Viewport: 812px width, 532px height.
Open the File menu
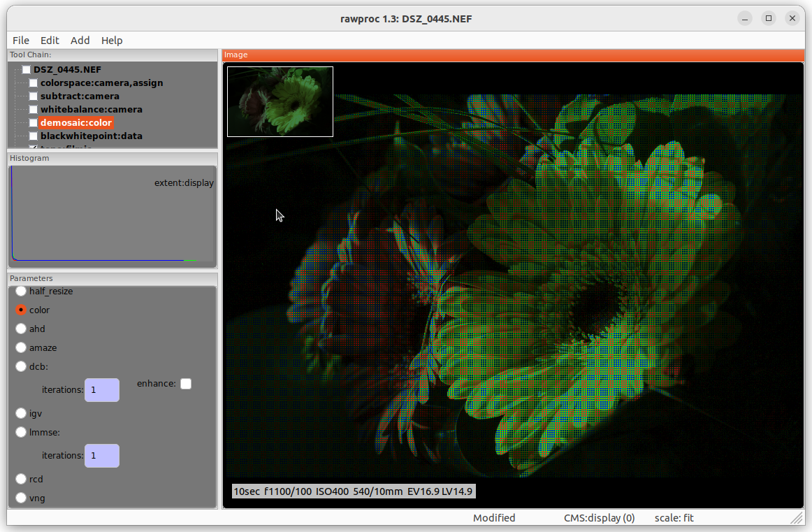coord(21,41)
